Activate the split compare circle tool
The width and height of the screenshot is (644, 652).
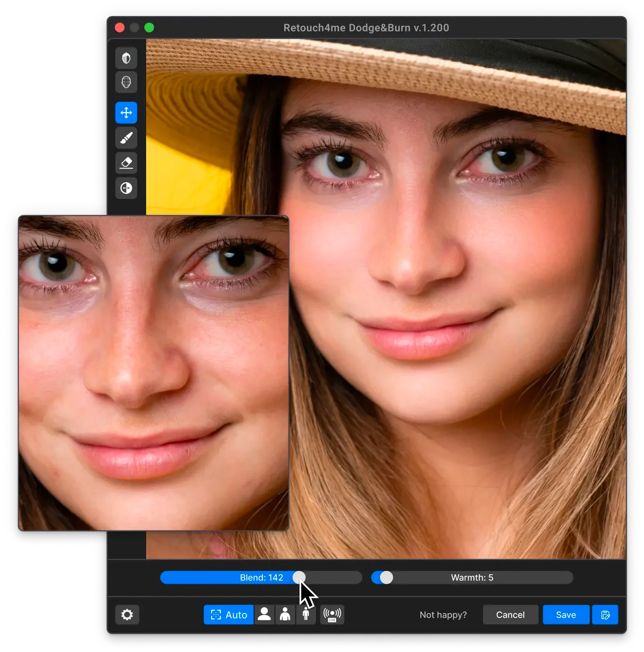coord(126,188)
